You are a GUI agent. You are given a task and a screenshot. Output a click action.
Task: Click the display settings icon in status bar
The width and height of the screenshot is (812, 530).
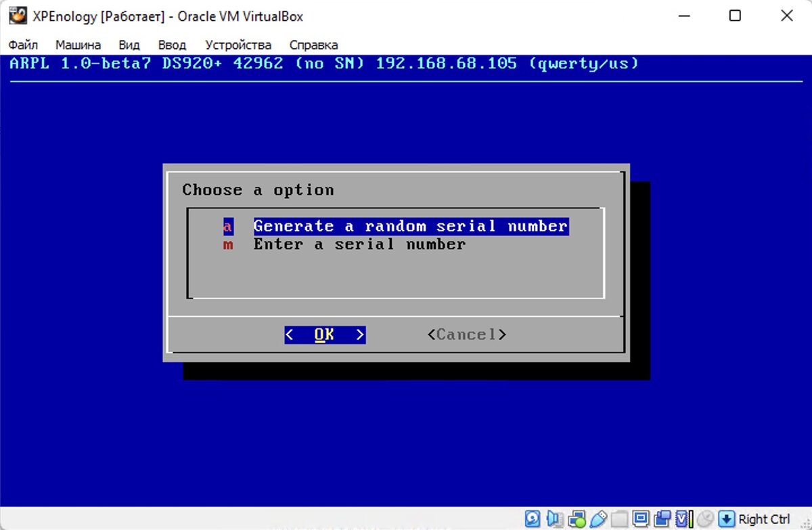(640, 518)
